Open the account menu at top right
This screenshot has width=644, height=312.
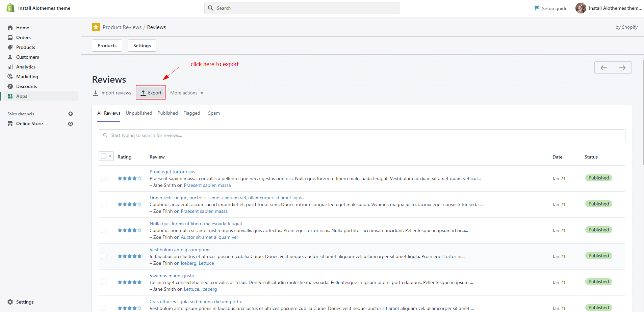609,8
